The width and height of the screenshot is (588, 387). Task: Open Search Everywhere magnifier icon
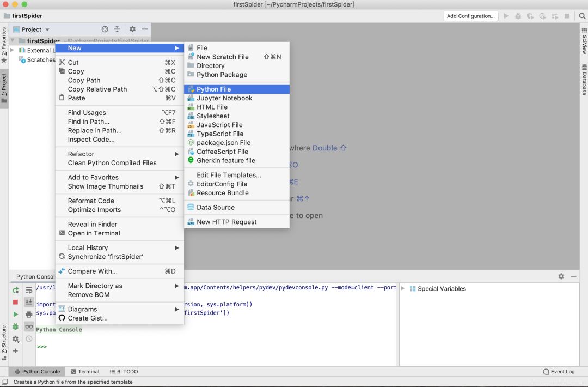click(x=582, y=16)
